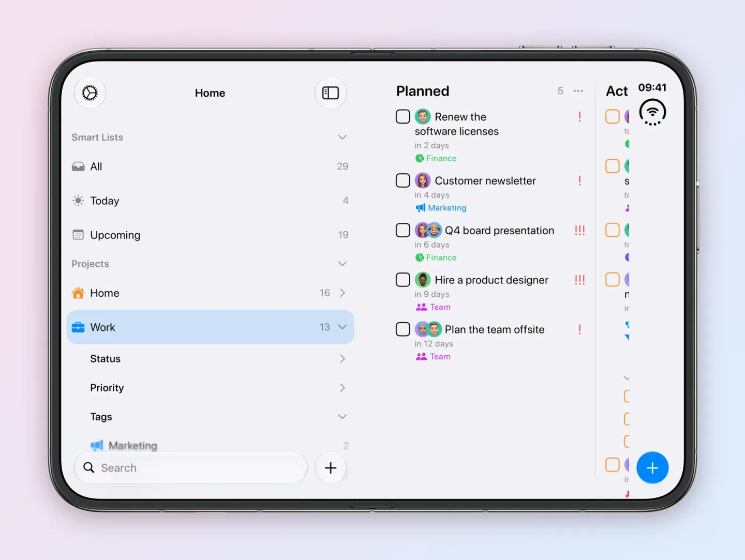The image size is (745, 560).
Task: Click priority mark on Plan the team offsite
Action: coord(579,330)
